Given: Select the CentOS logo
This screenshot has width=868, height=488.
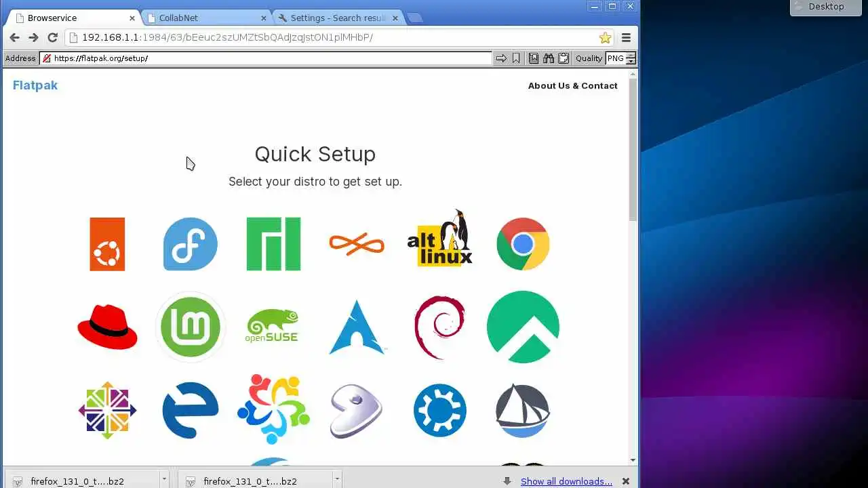Looking at the screenshot, I should click(107, 410).
